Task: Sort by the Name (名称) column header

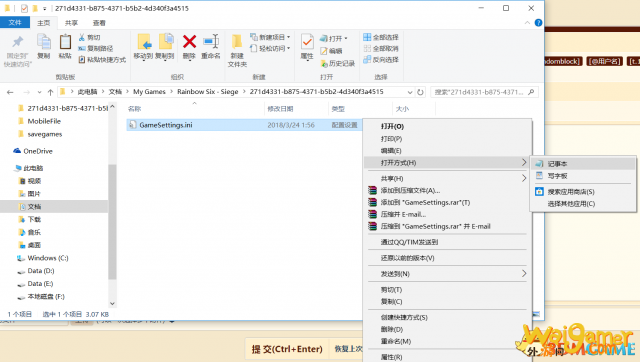Action: point(134,109)
